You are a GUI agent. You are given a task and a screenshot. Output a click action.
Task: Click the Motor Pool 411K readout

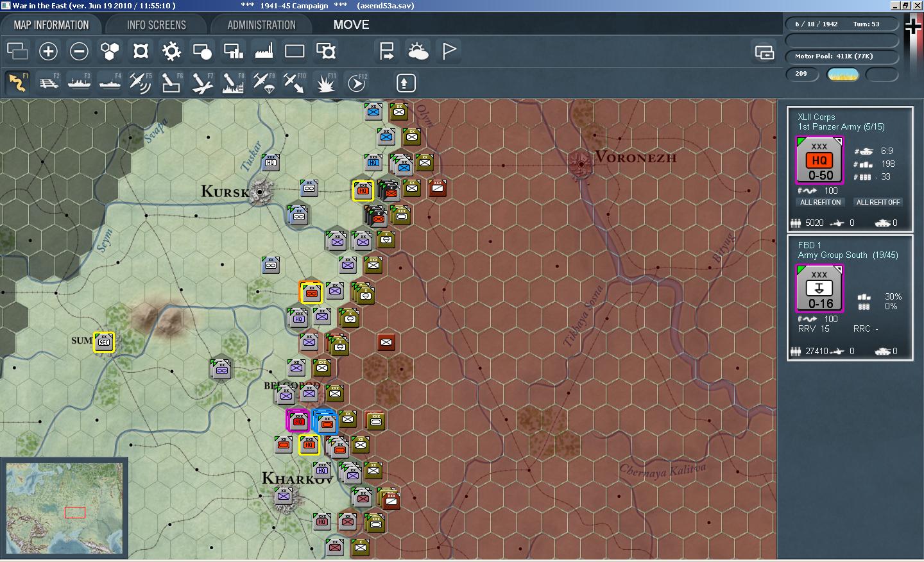(842, 56)
